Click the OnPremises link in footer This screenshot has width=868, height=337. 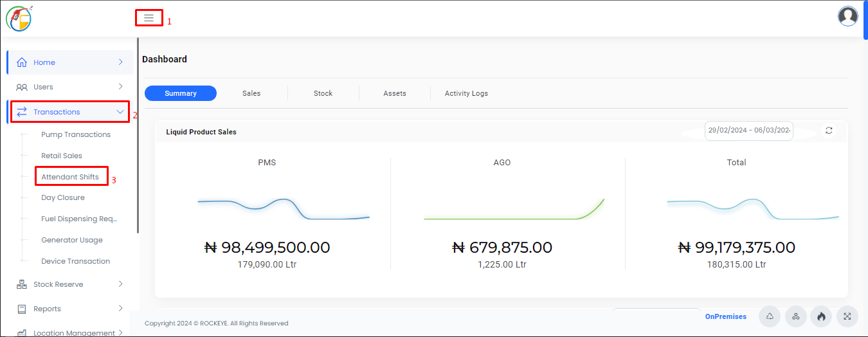tap(726, 316)
